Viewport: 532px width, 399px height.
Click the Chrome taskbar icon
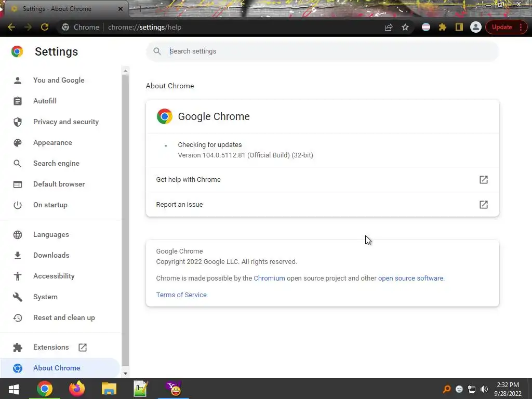pyautogui.click(x=45, y=389)
